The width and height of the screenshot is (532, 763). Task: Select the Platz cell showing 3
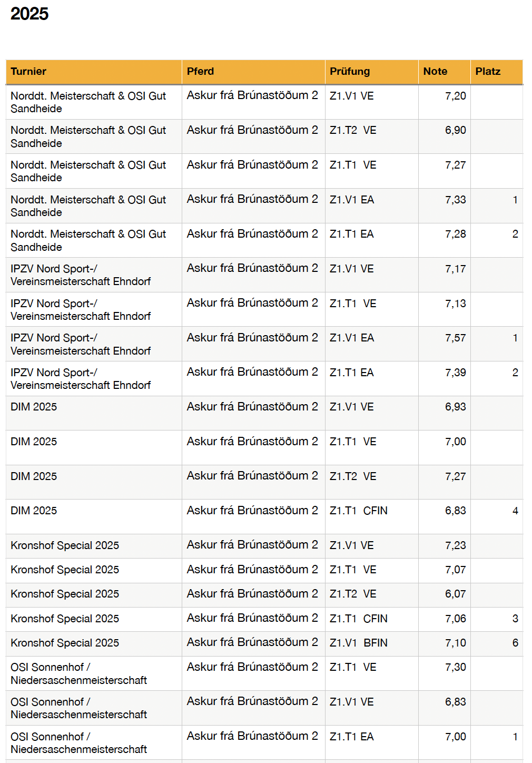515,619
